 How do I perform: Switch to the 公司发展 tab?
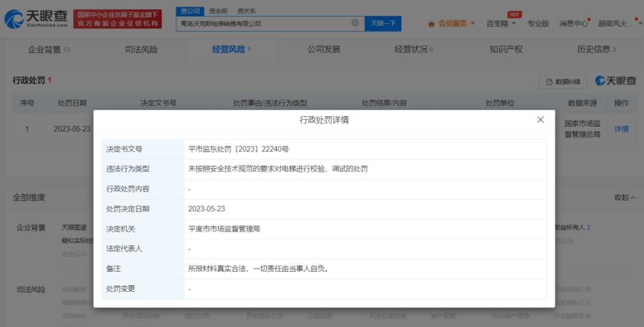[x=324, y=50]
